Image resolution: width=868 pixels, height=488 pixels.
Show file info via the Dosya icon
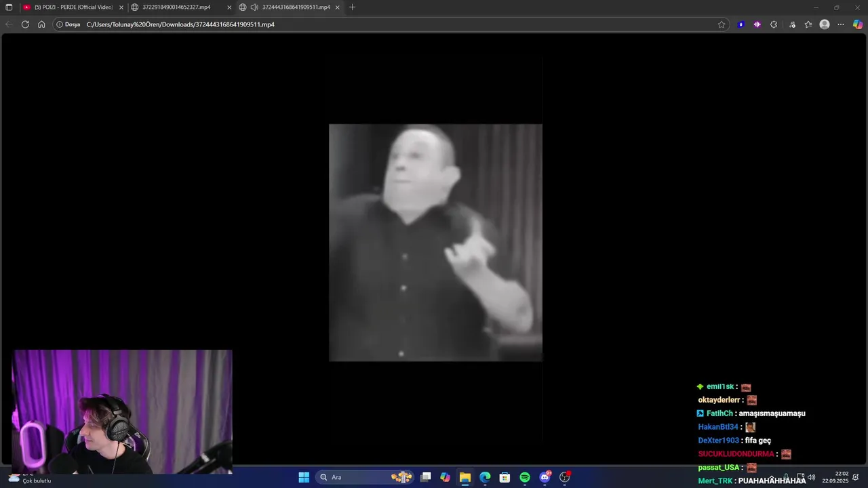[68, 24]
